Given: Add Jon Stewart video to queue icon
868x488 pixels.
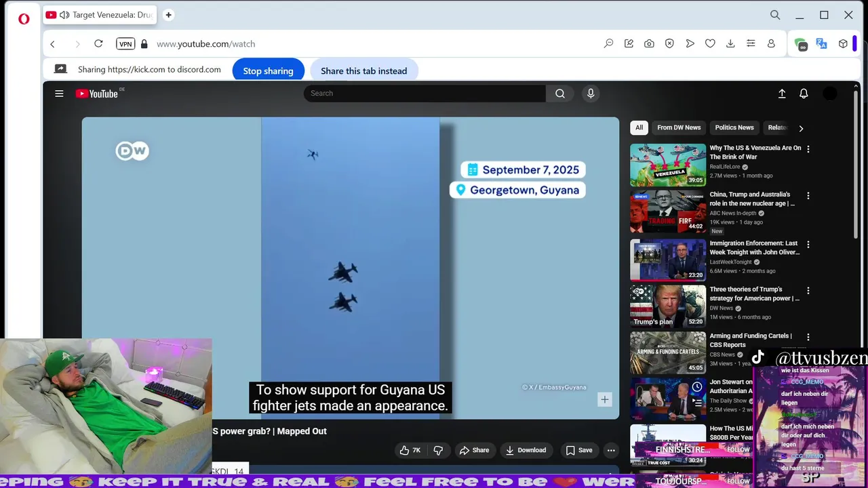Looking at the screenshot, I should click(x=697, y=403).
